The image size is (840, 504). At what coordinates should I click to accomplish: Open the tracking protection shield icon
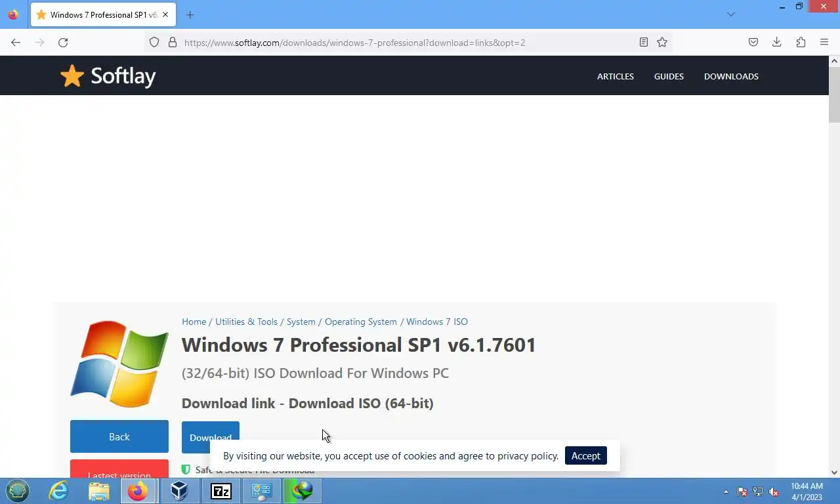click(154, 43)
